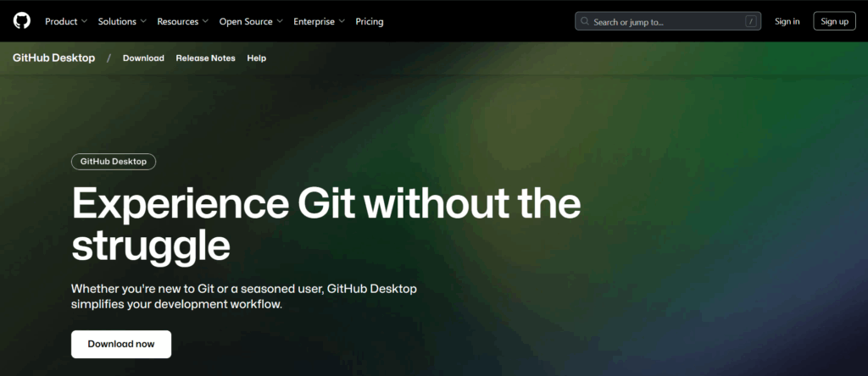Viewport: 868px width, 376px height.
Task: Expand the Enterprise dropdown
Action: (x=319, y=21)
